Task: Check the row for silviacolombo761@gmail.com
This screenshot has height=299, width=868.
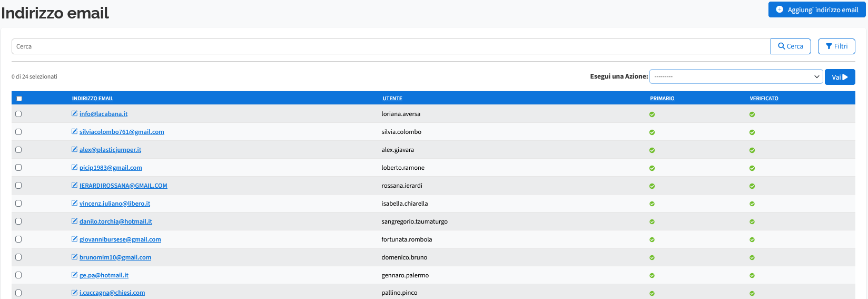Action: (18, 132)
